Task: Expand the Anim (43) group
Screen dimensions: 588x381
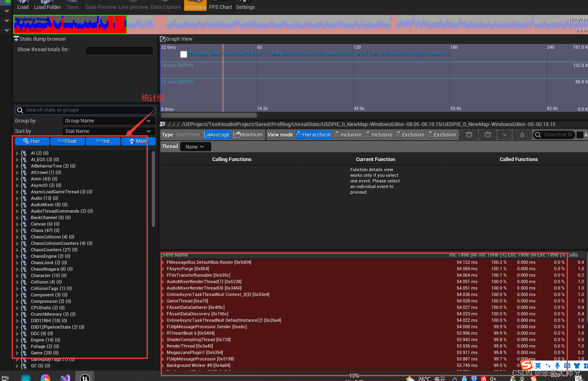Action: click(17, 179)
